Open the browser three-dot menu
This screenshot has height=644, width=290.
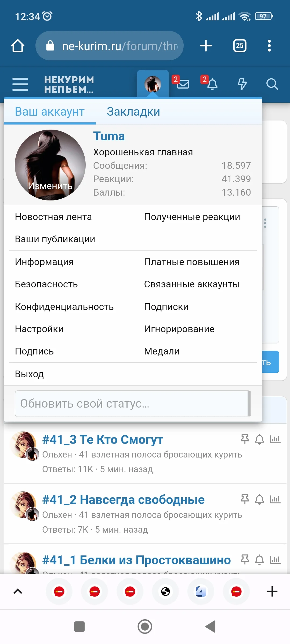click(269, 46)
